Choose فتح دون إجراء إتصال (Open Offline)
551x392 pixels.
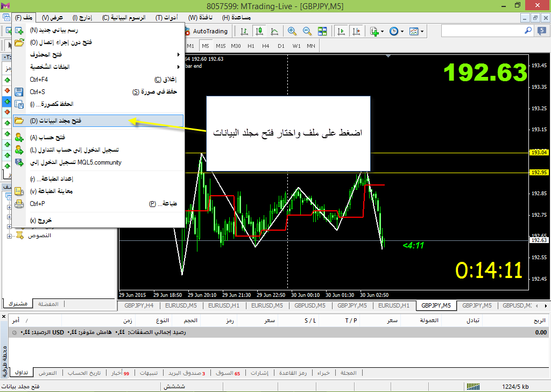(98, 42)
